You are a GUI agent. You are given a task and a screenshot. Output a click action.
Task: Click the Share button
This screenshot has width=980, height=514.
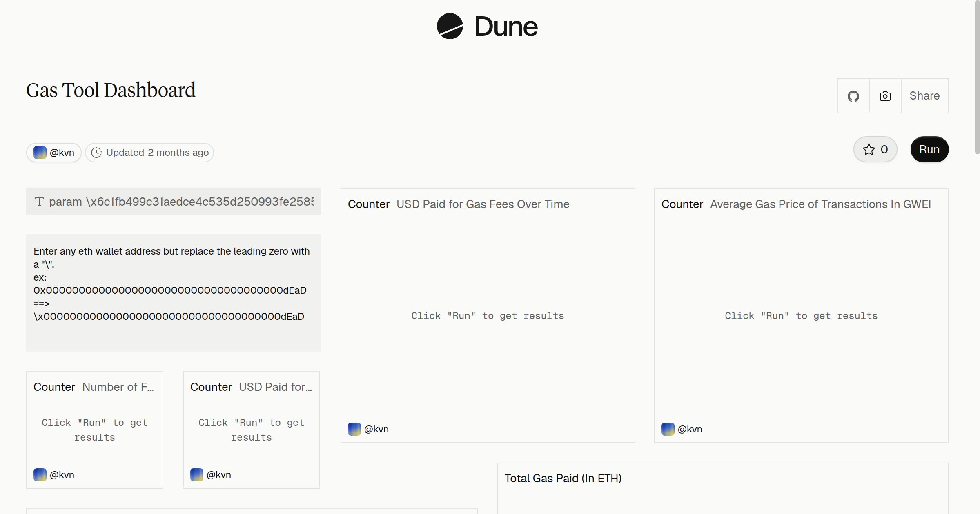pos(924,96)
